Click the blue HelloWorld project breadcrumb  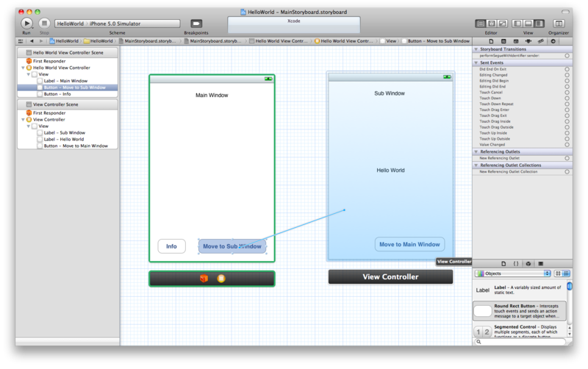(64, 41)
